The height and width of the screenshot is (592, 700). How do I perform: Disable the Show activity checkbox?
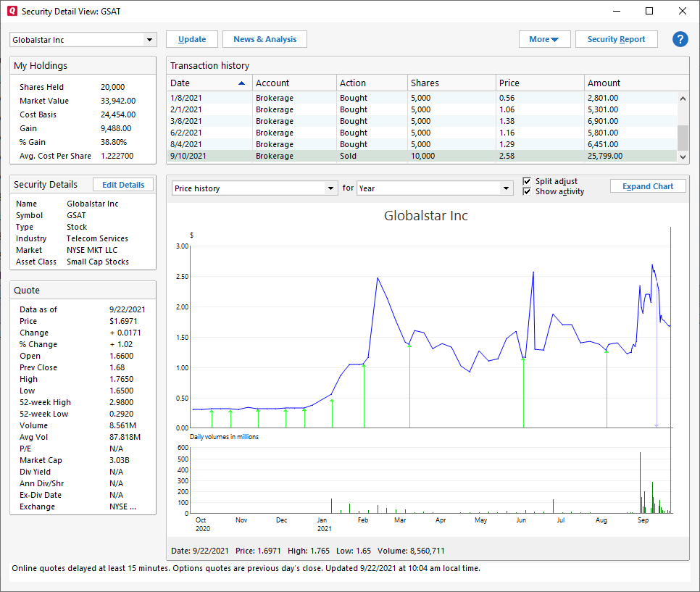[x=528, y=191]
